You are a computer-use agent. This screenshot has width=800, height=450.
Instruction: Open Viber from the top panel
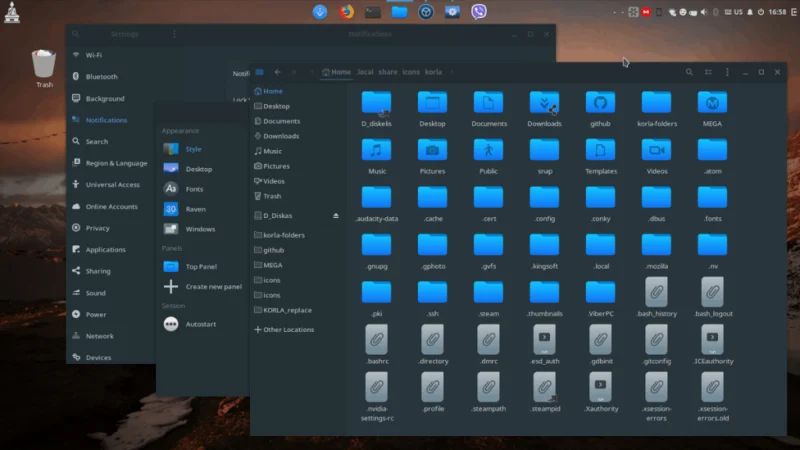[x=479, y=11]
